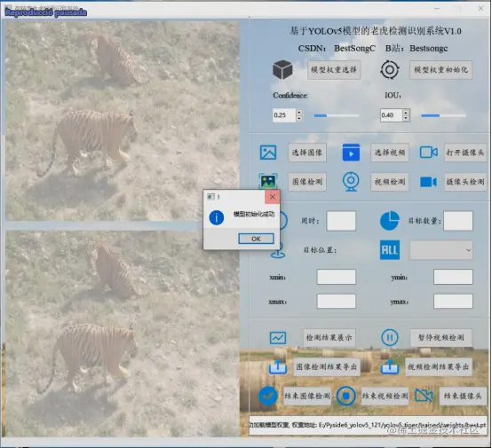The height and width of the screenshot is (448, 492).
Task: Increase IOU value with up arrow
Action: tap(406, 112)
